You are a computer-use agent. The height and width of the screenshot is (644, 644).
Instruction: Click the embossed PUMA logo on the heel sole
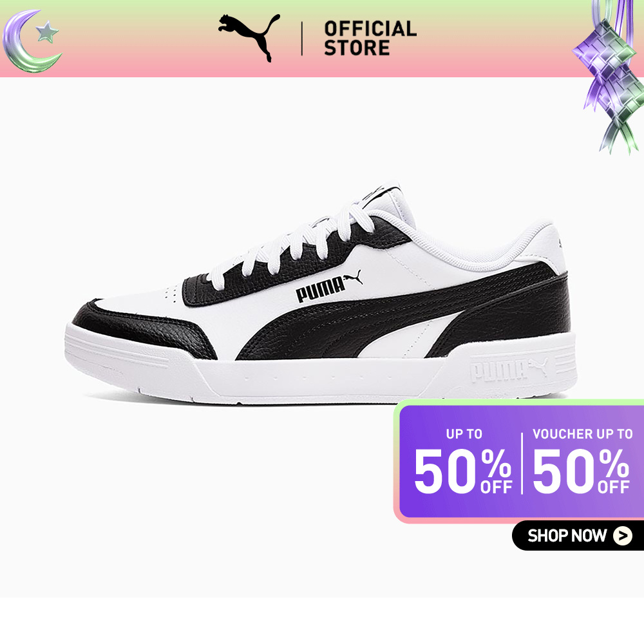point(509,369)
